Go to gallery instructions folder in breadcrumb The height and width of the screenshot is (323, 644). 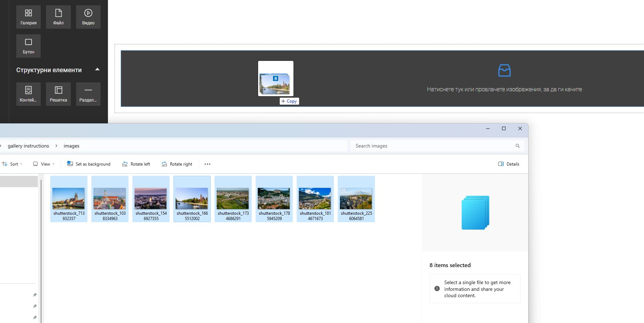pos(28,146)
